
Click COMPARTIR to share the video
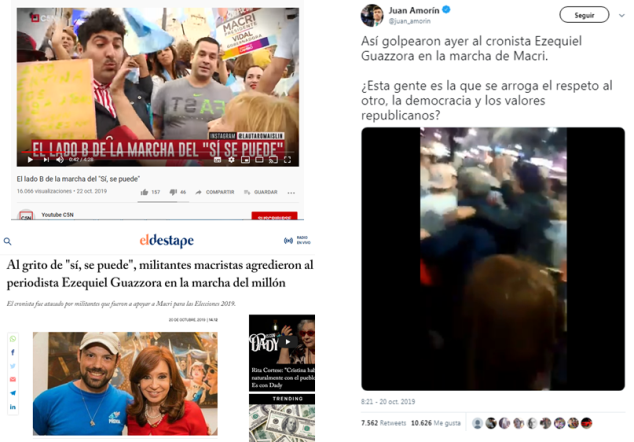point(215,192)
